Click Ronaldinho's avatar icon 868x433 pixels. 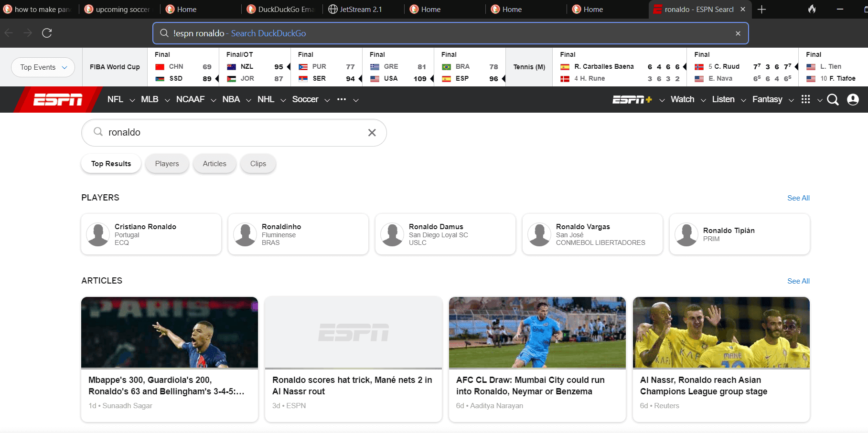click(246, 234)
